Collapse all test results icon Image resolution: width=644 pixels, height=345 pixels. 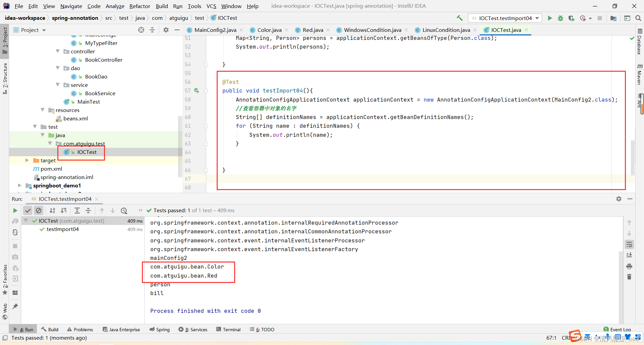[x=88, y=211]
